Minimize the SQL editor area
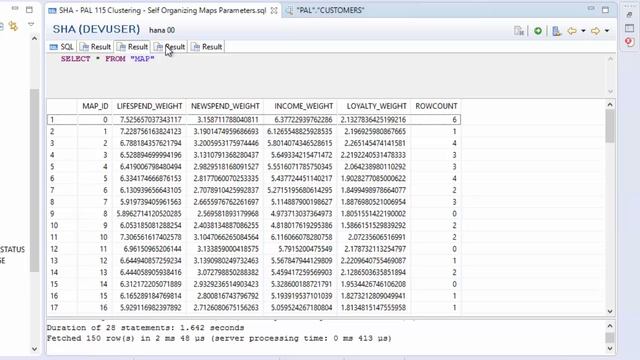The image size is (640, 360). click(x=591, y=9)
